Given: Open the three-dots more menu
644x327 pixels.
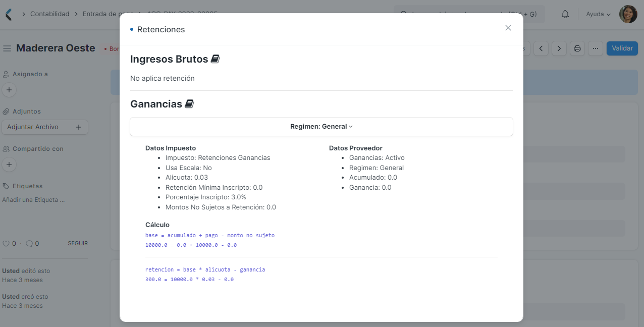Looking at the screenshot, I should tap(596, 48).
